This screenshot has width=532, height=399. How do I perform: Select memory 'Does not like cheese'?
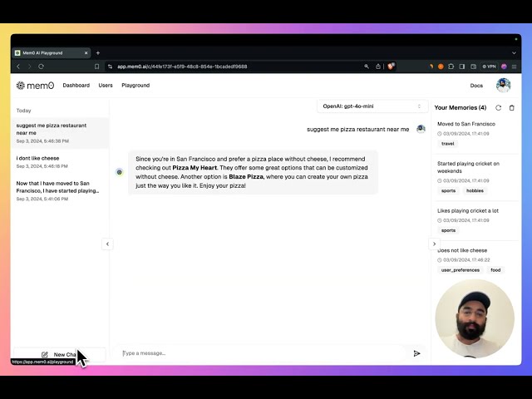(462, 250)
